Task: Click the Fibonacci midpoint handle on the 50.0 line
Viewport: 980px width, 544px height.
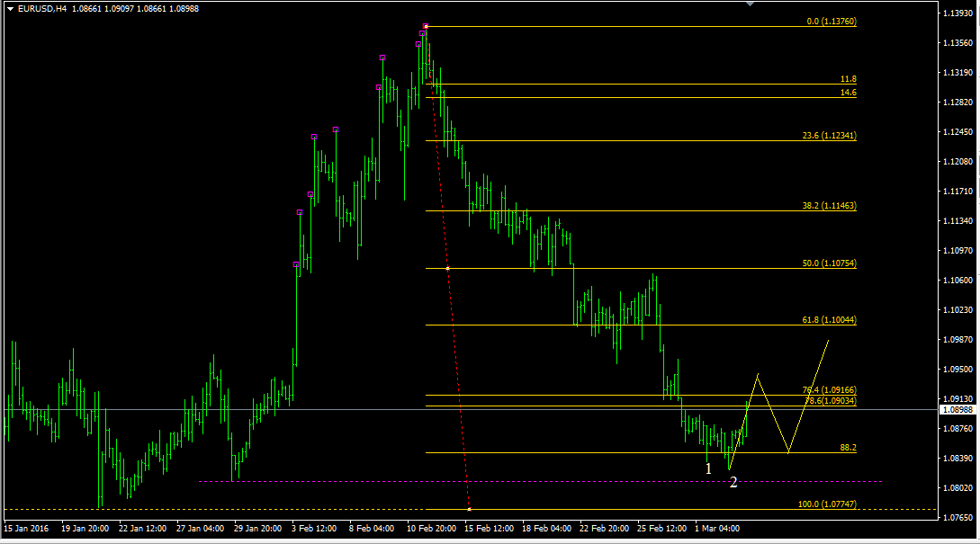Action: pyautogui.click(x=447, y=269)
